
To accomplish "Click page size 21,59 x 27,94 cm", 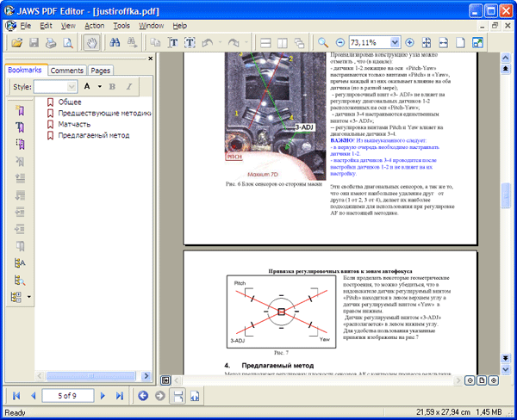I will pyautogui.click(x=443, y=411).
